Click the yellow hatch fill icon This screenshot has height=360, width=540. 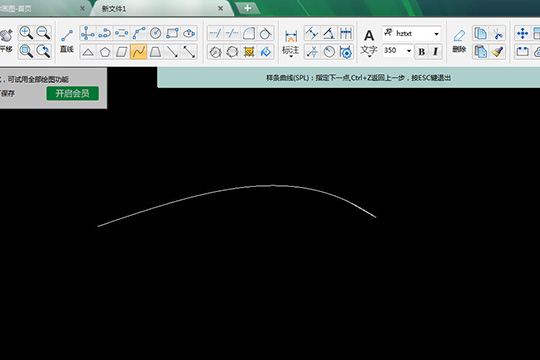(x=249, y=52)
